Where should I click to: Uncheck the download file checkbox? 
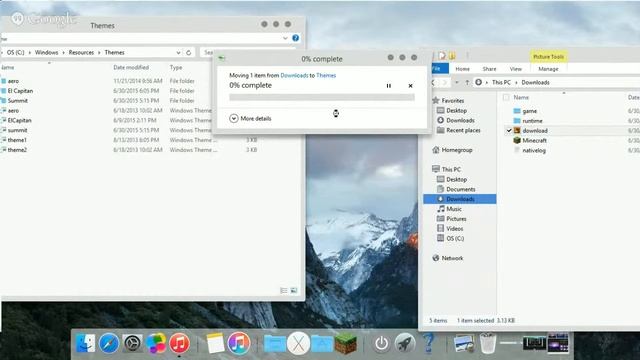(x=509, y=131)
